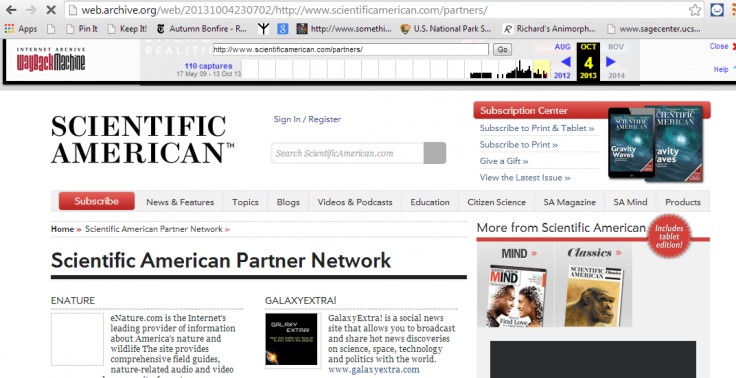Open Subscribe to Print link
The height and width of the screenshot is (378, 736).
[x=519, y=145]
